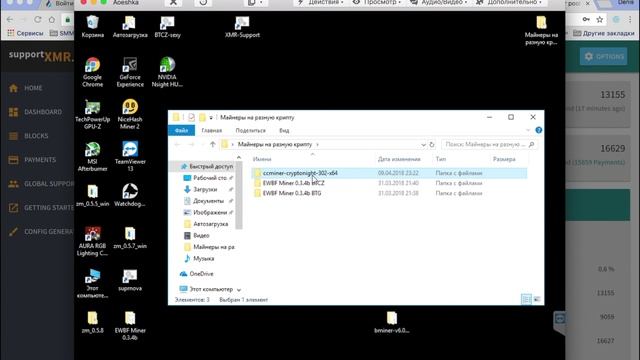
Task: Select Быстрый доступ in the navigation pane
Action: pos(207,167)
